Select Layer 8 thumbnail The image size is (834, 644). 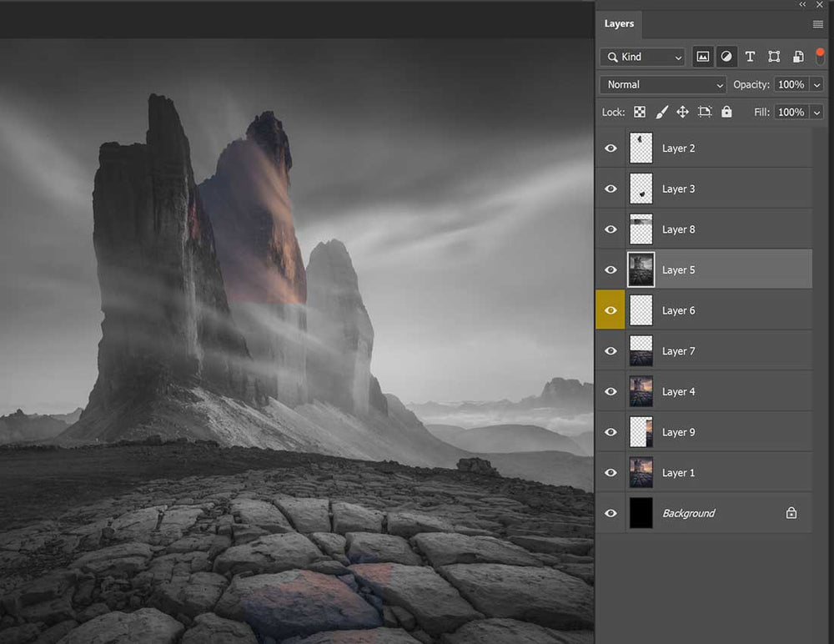(x=641, y=229)
